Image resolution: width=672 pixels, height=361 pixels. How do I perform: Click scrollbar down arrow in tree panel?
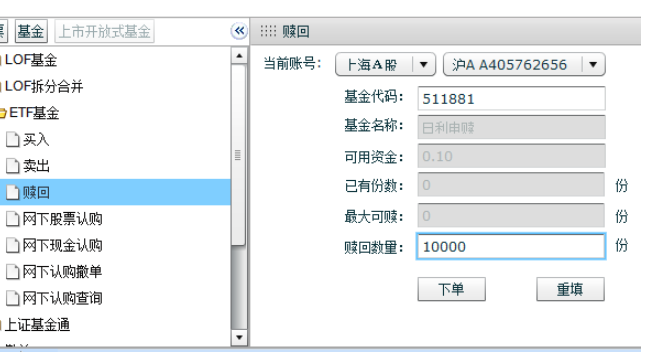(239, 337)
